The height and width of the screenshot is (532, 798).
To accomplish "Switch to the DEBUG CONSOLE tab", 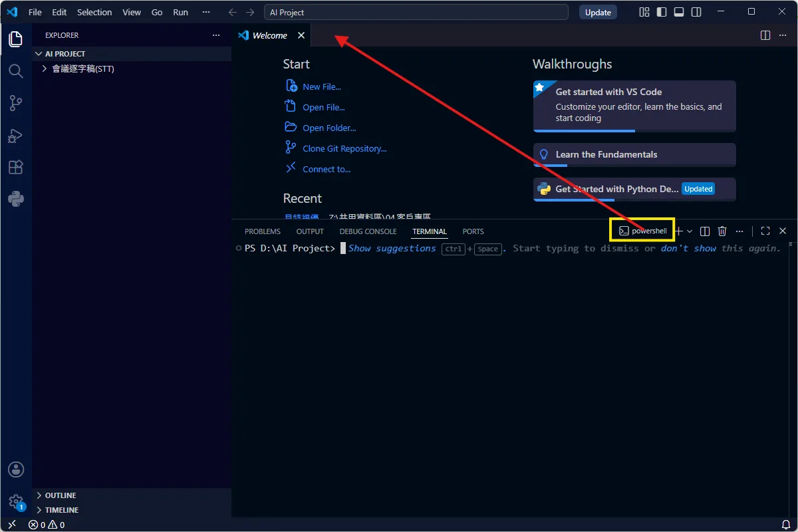I will coord(368,231).
